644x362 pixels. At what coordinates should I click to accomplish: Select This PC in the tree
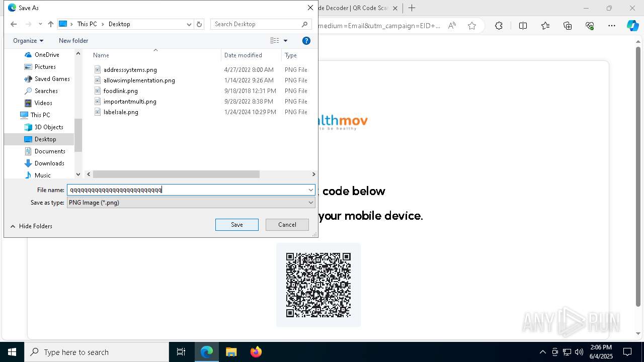[x=40, y=115]
